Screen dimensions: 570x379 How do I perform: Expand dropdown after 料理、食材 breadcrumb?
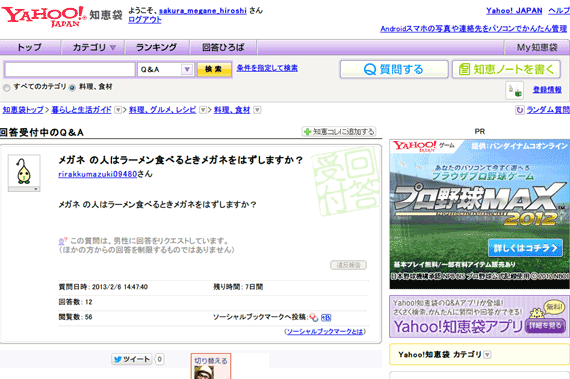(x=257, y=110)
